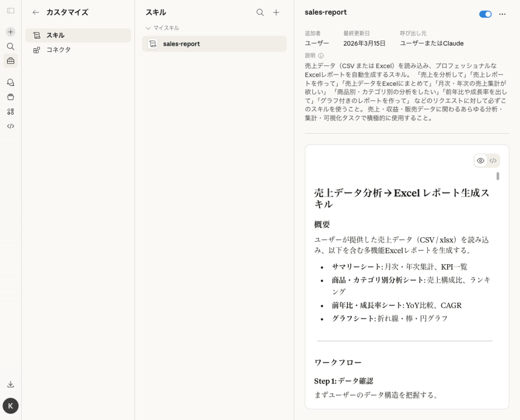Collapse the マイスキル section

pos(148,28)
